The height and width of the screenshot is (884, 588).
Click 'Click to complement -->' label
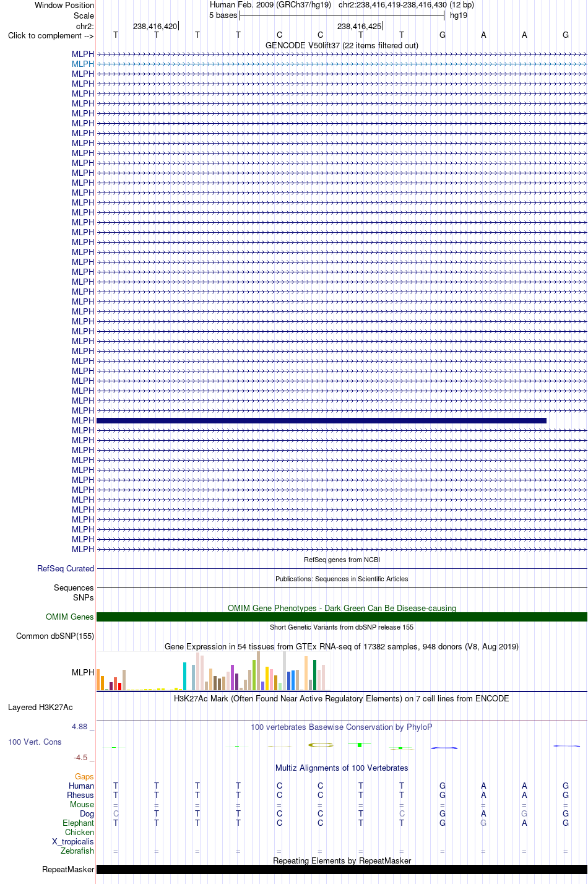tap(51, 35)
